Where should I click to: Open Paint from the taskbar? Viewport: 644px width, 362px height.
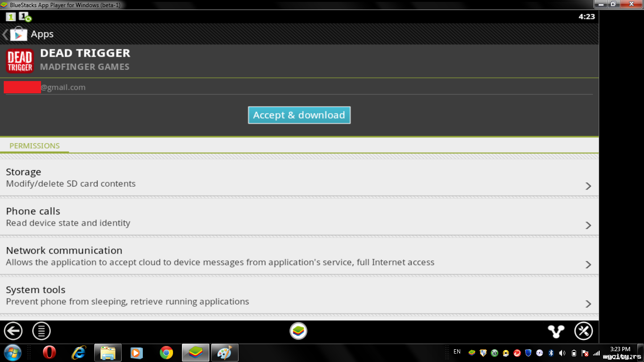point(225,353)
